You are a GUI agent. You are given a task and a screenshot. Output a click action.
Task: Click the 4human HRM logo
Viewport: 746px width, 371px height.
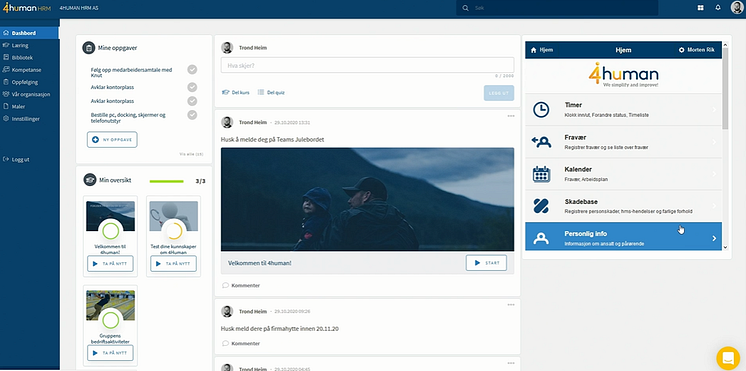(x=26, y=8)
